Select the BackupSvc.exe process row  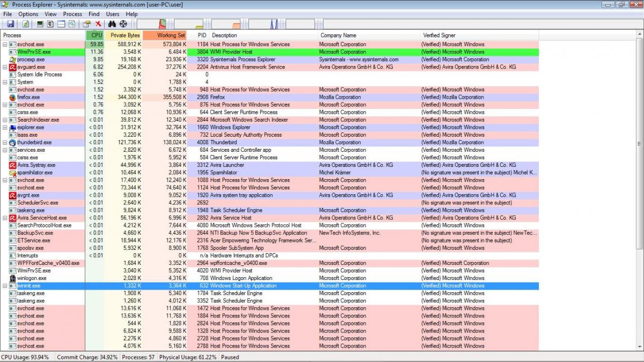coord(269,233)
